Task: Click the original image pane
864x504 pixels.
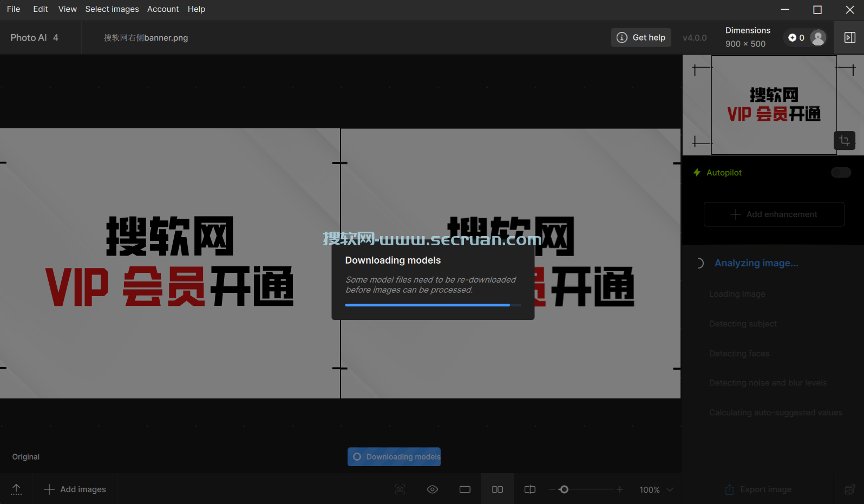Action: click(x=169, y=263)
